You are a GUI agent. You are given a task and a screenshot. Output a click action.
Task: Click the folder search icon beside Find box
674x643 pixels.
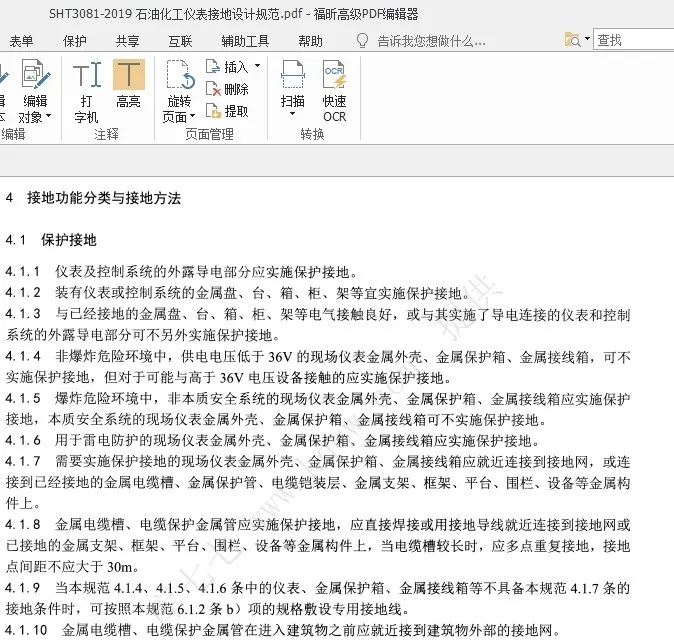coord(572,40)
